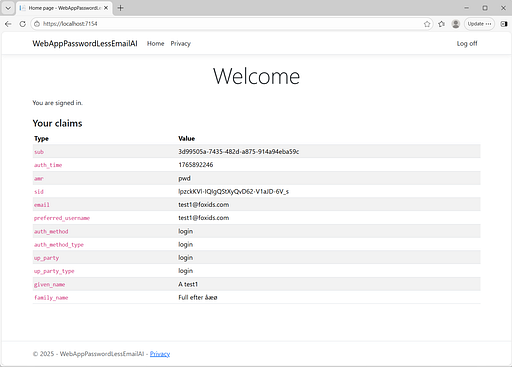
Task: Open the browser profile avatar
Action: (456, 24)
